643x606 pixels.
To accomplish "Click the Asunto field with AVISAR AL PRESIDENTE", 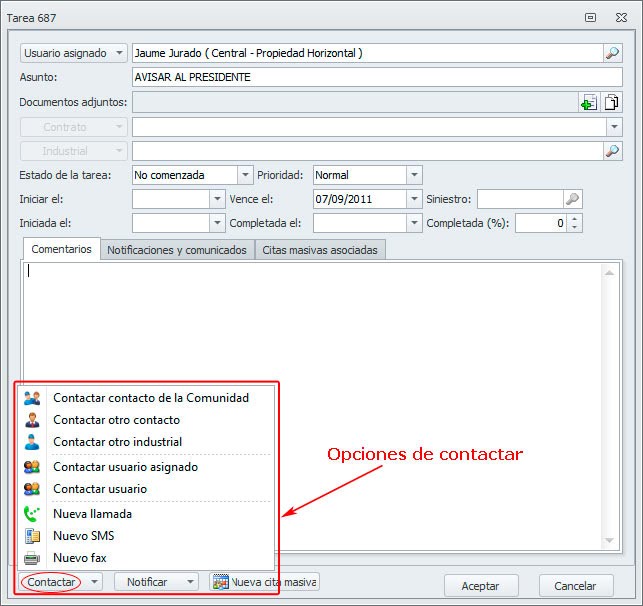I will click(377, 77).
